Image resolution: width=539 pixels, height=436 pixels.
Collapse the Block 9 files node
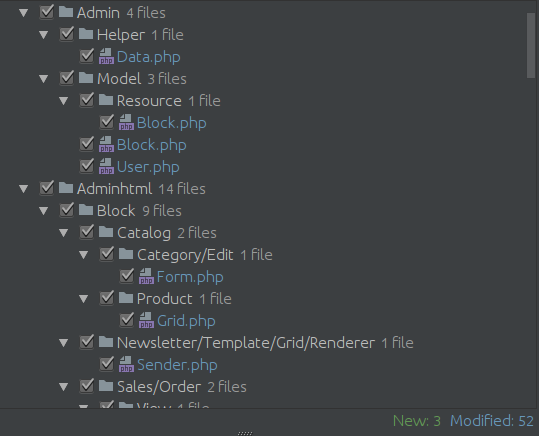pyautogui.click(x=43, y=211)
